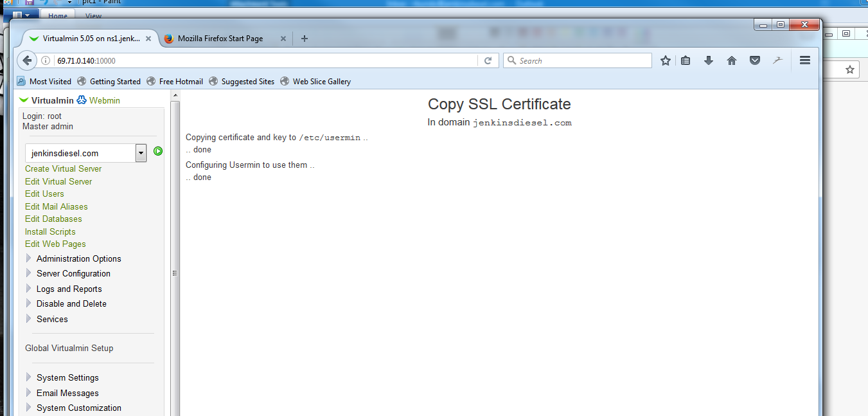
Task: Close the Virtualmin tab
Action: pos(149,39)
